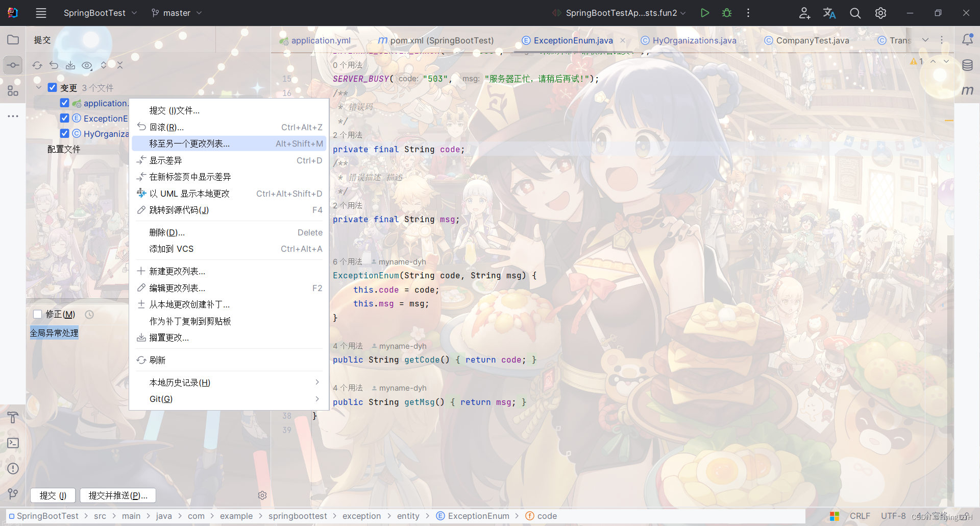This screenshot has height=526, width=980.
Task: Go to previous highlighted warning
Action: point(933,61)
